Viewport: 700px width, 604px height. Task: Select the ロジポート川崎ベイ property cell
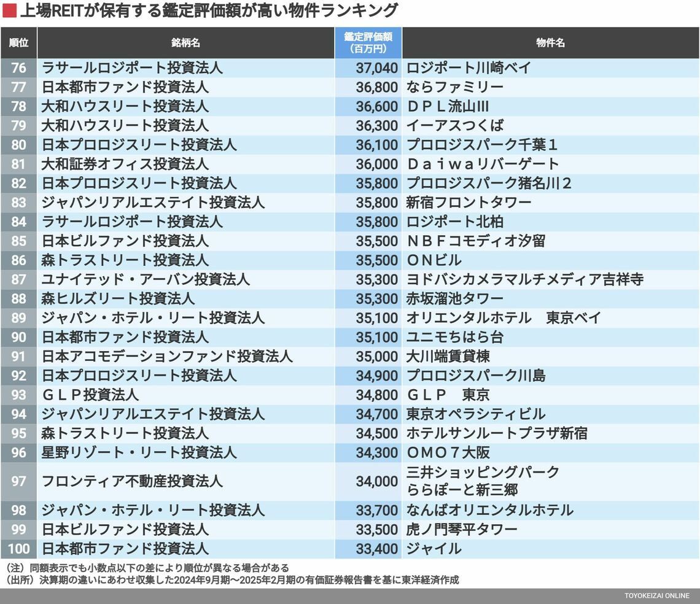click(x=469, y=68)
